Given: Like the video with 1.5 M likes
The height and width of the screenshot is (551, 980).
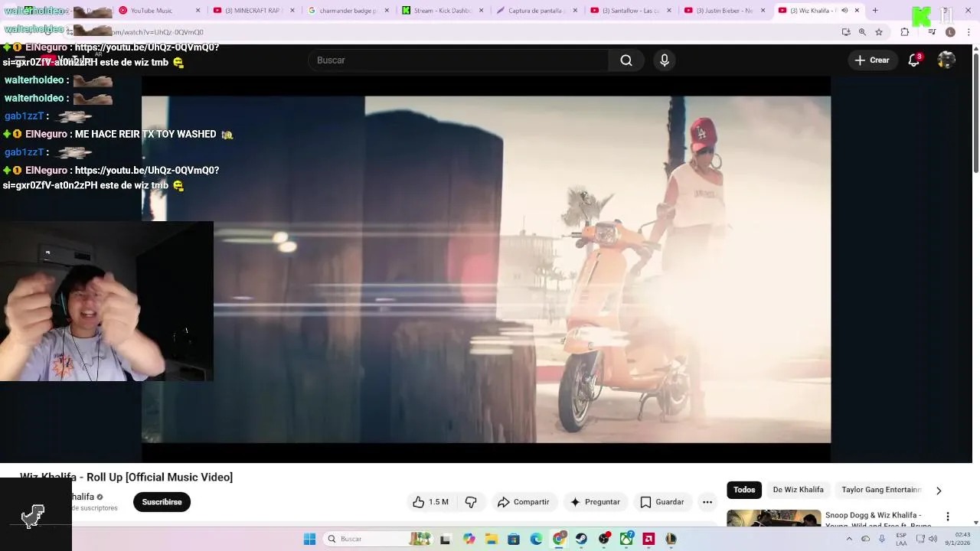Looking at the screenshot, I should (x=430, y=502).
